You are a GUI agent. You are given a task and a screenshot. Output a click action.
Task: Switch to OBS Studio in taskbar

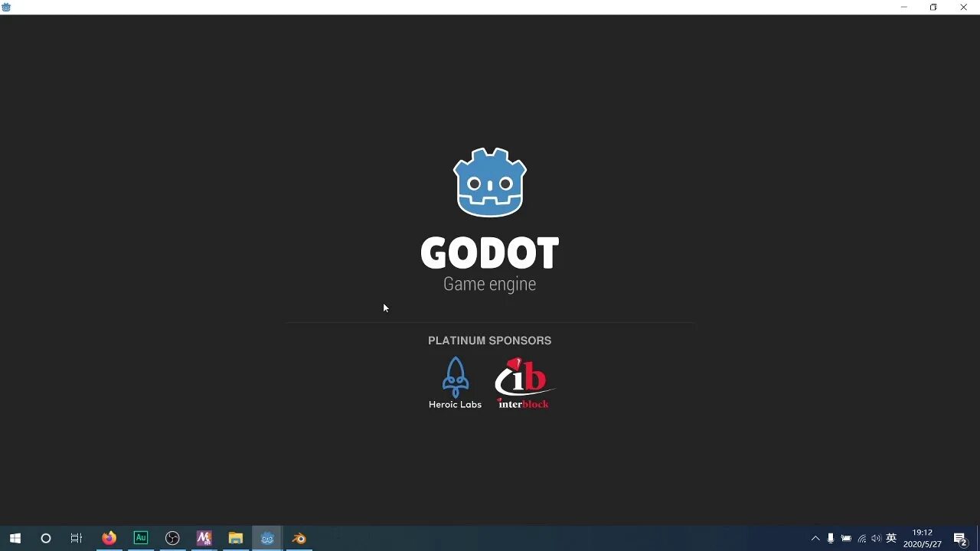172,538
